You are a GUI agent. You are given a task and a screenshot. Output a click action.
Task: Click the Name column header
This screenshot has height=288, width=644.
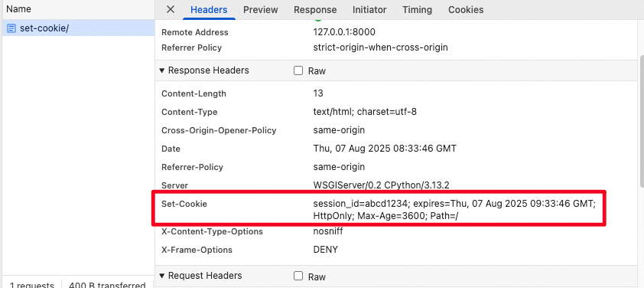pos(18,9)
